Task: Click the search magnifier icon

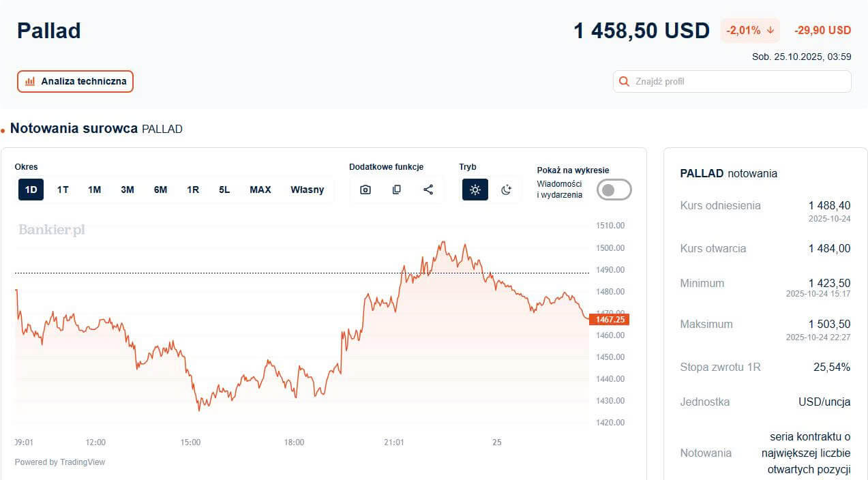Action: pos(624,82)
